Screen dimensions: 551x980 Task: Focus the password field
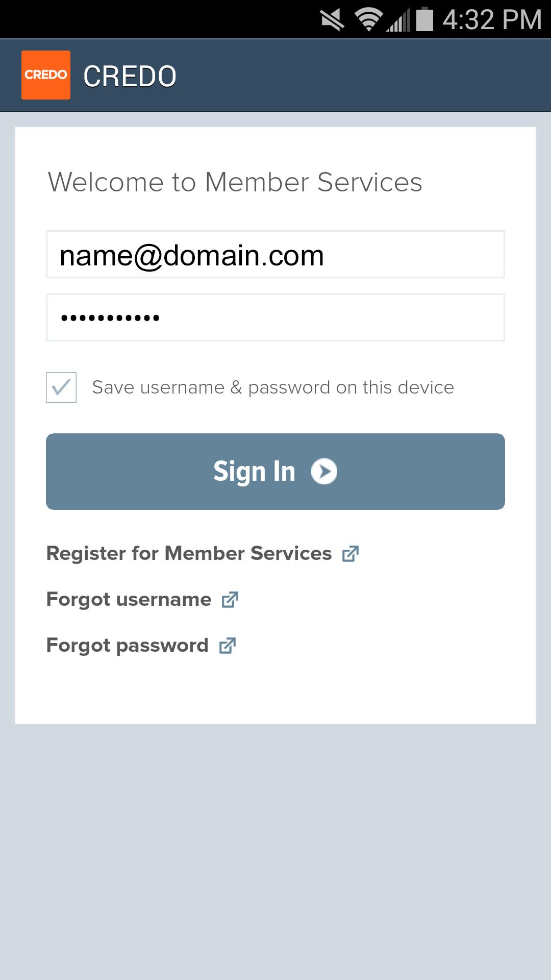tap(275, 317)
